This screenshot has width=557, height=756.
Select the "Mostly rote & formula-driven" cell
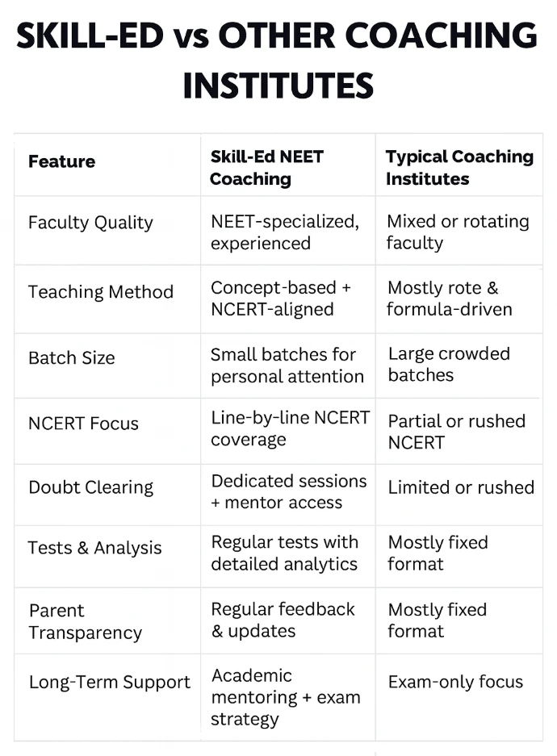tap(450, 299)
